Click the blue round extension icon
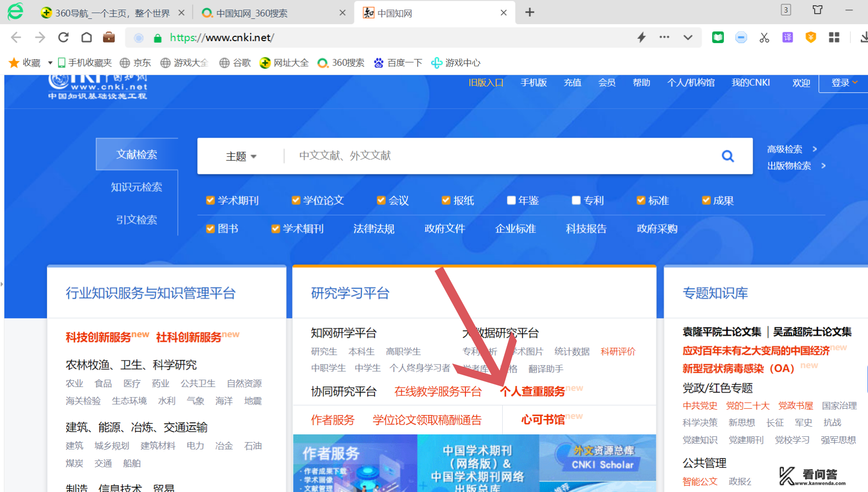 (741, 37)
